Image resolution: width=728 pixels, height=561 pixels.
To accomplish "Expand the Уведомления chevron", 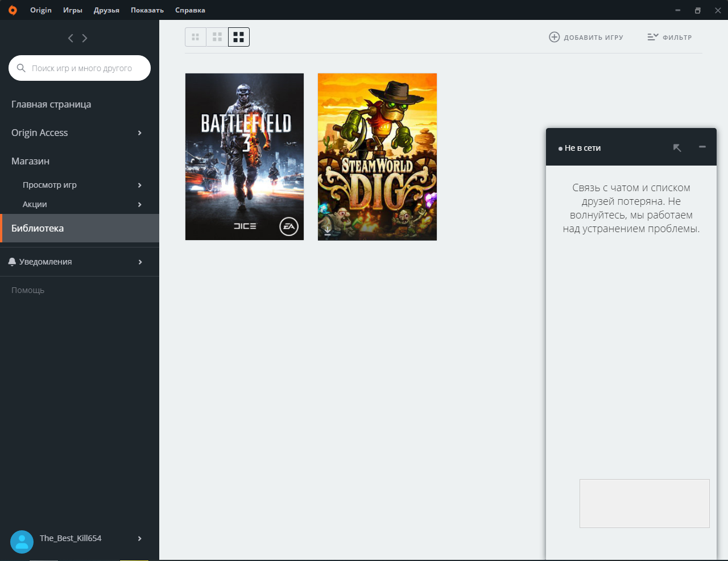I will 140,262.
